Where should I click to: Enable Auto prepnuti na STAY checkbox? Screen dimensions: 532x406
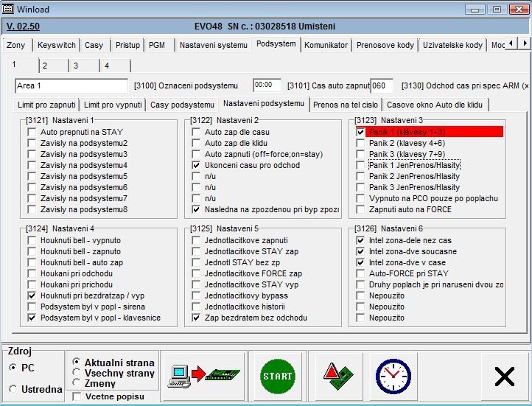[x=32, y=132]
